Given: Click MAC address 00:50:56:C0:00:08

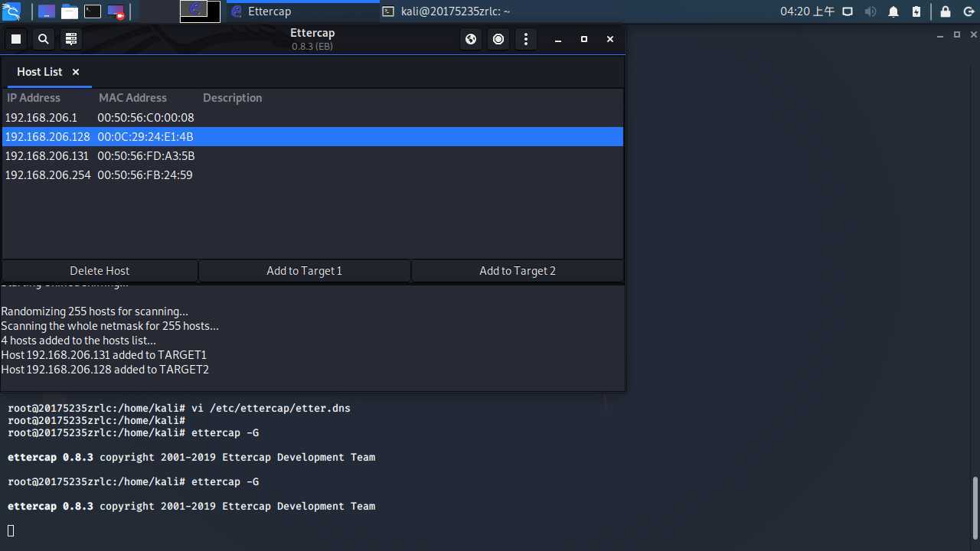Looking at the screenshot, I should [x=145, y=118].
